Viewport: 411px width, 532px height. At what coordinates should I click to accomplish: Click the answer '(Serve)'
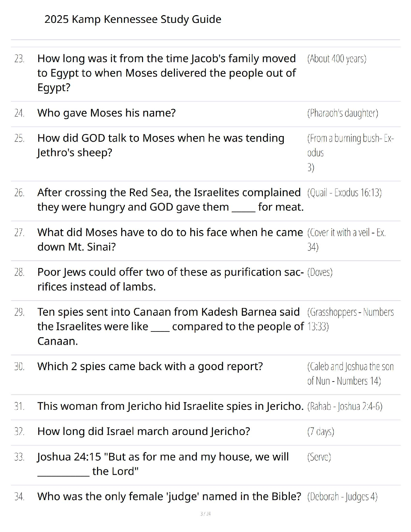click(x=319, y=457)
